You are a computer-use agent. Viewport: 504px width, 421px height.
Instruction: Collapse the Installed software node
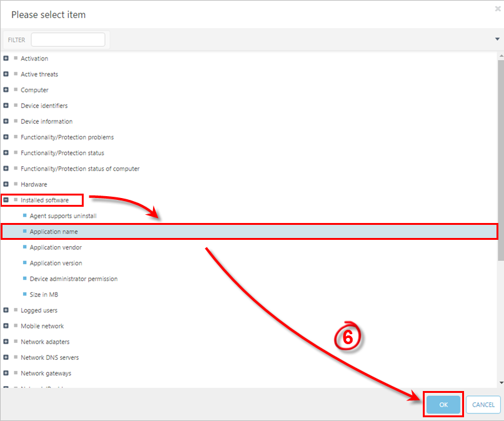(x=6, y=201)
